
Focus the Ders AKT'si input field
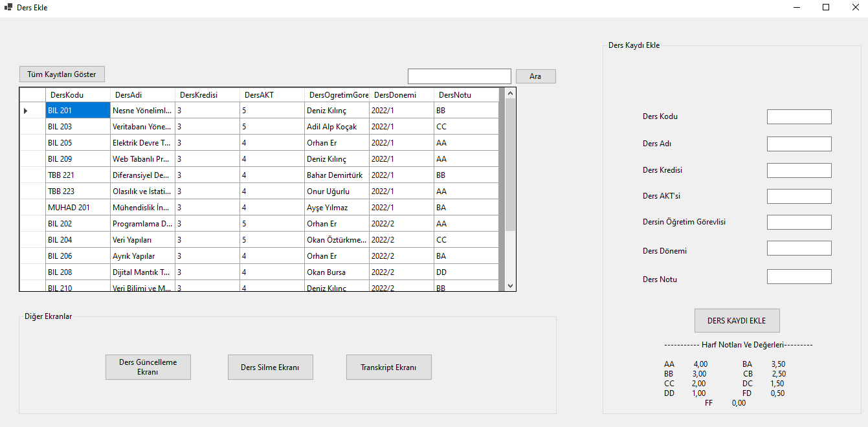[799, 196]
